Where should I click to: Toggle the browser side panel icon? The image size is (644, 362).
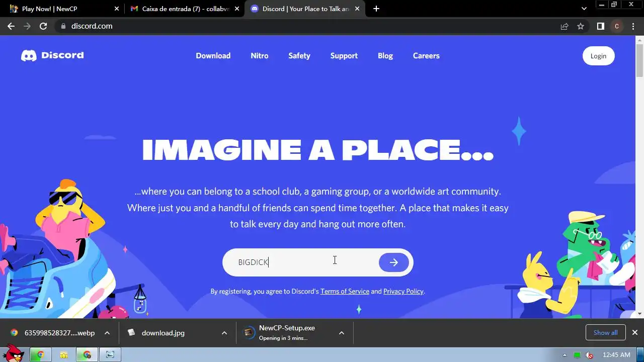(600, 26)
